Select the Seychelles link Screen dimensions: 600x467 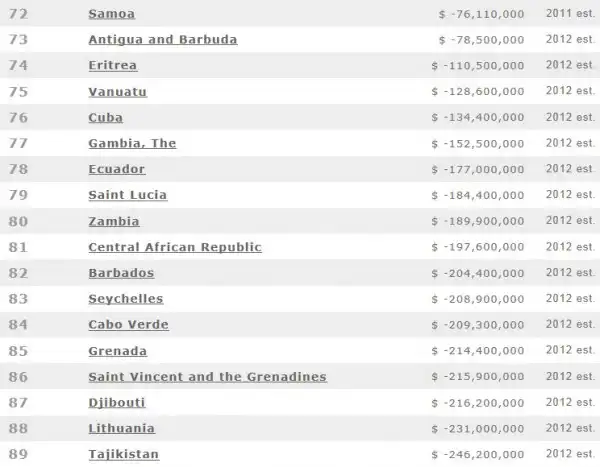click(125, 299)
